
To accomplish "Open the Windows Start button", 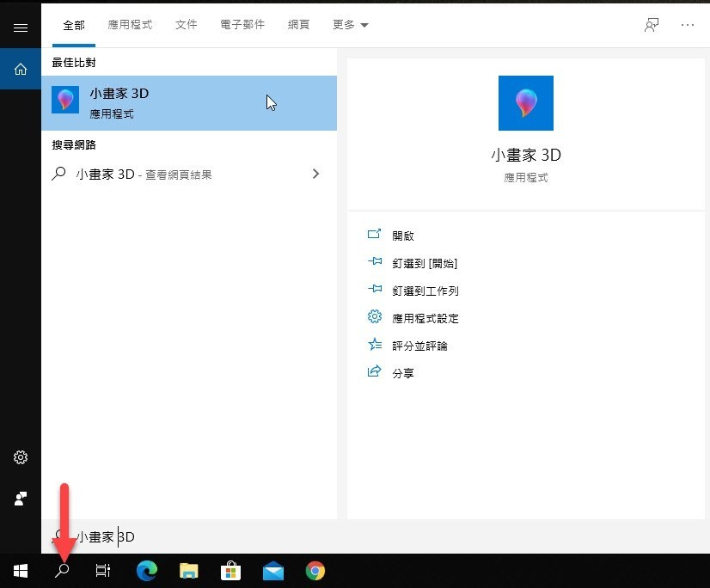I will (21, 571).
